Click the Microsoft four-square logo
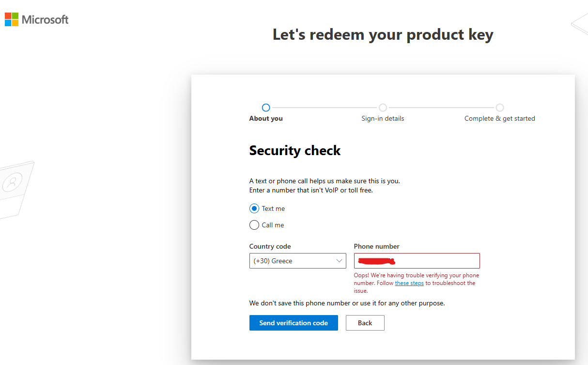This screenshot has height=365, width=588. [12, 19]
